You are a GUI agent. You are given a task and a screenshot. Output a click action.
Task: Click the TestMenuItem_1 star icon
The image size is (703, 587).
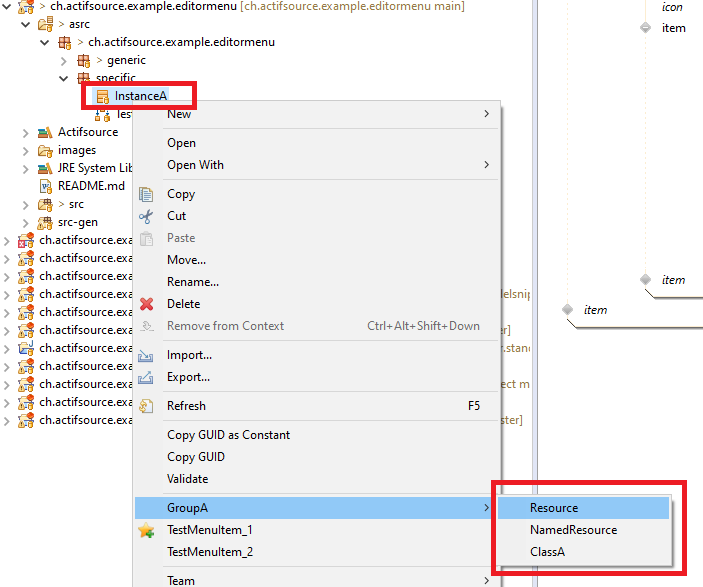pos(147,530)
